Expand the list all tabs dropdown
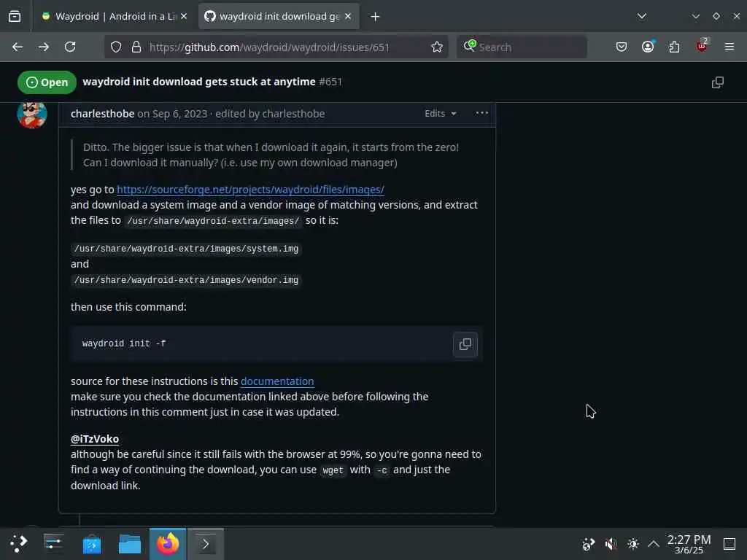Image resolution: width=747 pixels, height=560 pixels. click(x=642, y=16)
